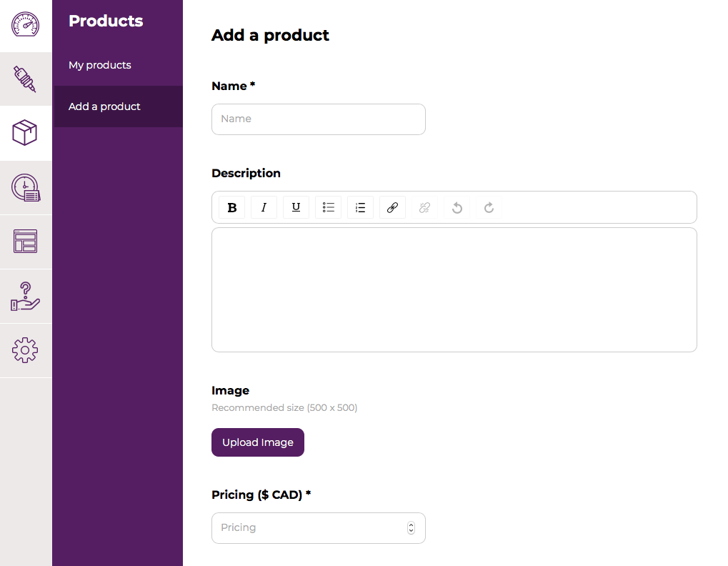This screenshot has width=728, height=566.
Task: Toggle bold formatting in Description
Action: (231, 207)
